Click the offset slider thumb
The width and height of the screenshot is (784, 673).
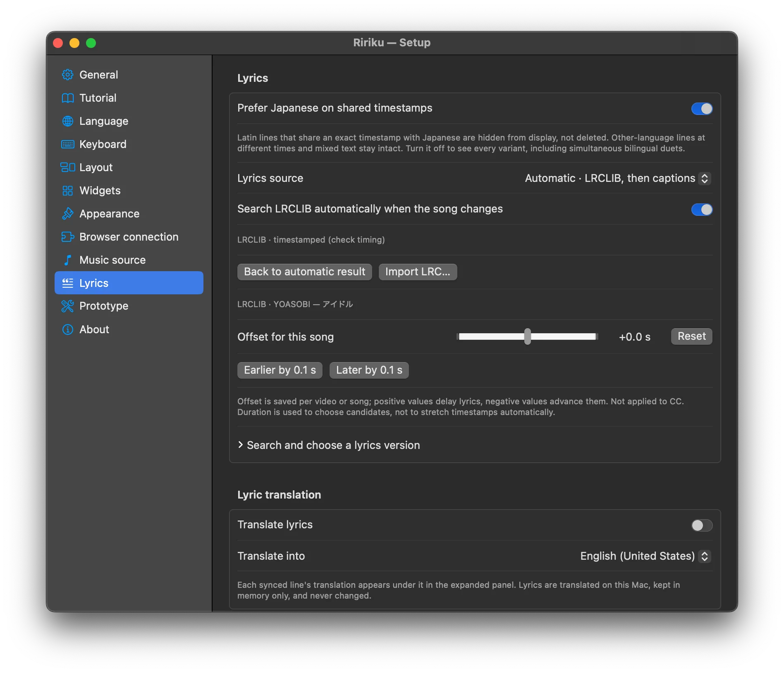coord(527,336)
